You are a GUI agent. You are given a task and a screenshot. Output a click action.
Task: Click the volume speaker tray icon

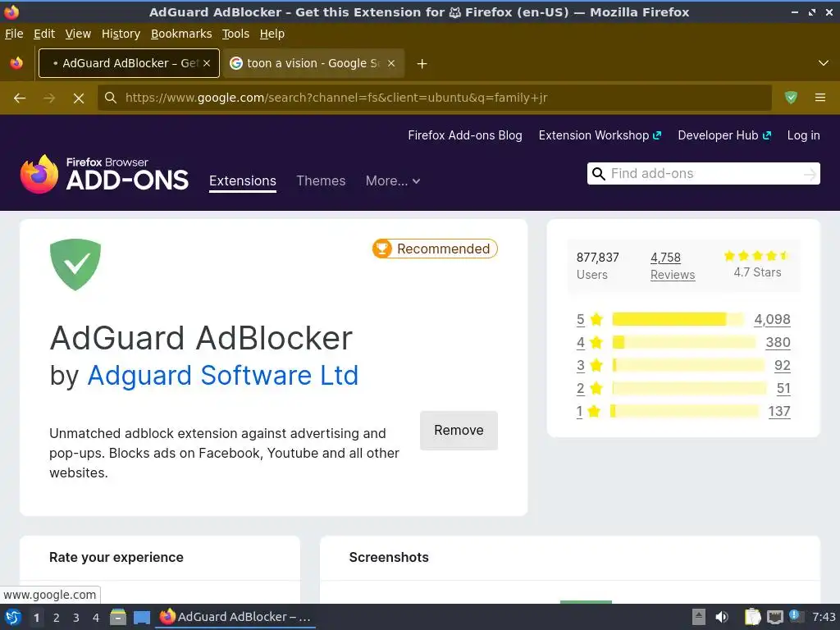click(x=722, y=617)
